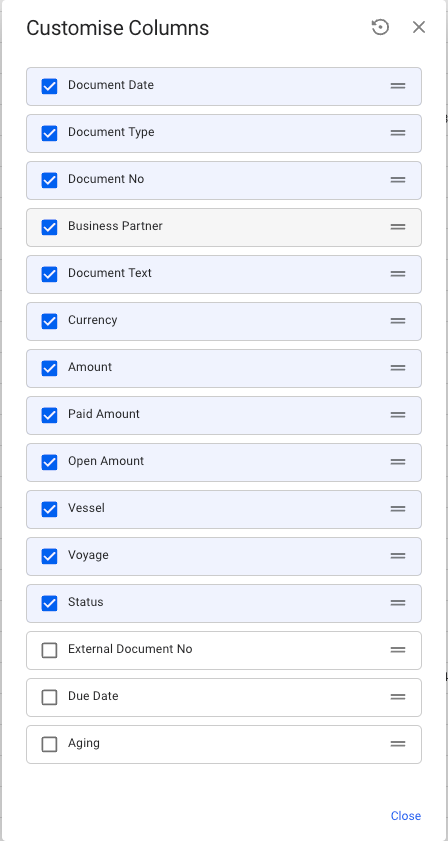Click the drag handle for Document Date
Screen dimensions: 448x841
(x=398, y=86)
